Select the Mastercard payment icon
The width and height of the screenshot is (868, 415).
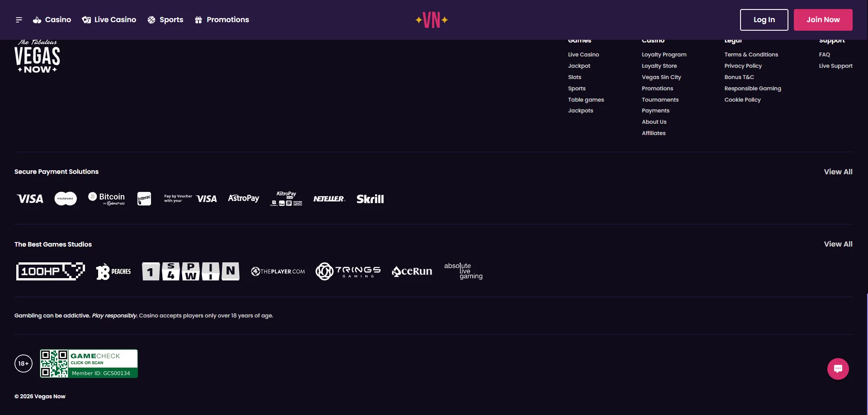click(66, 199)
